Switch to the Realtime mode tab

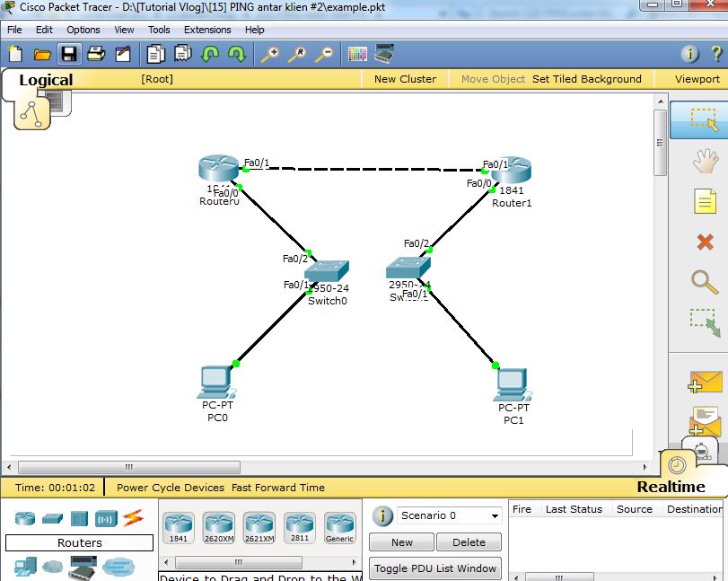click(671, 486)
